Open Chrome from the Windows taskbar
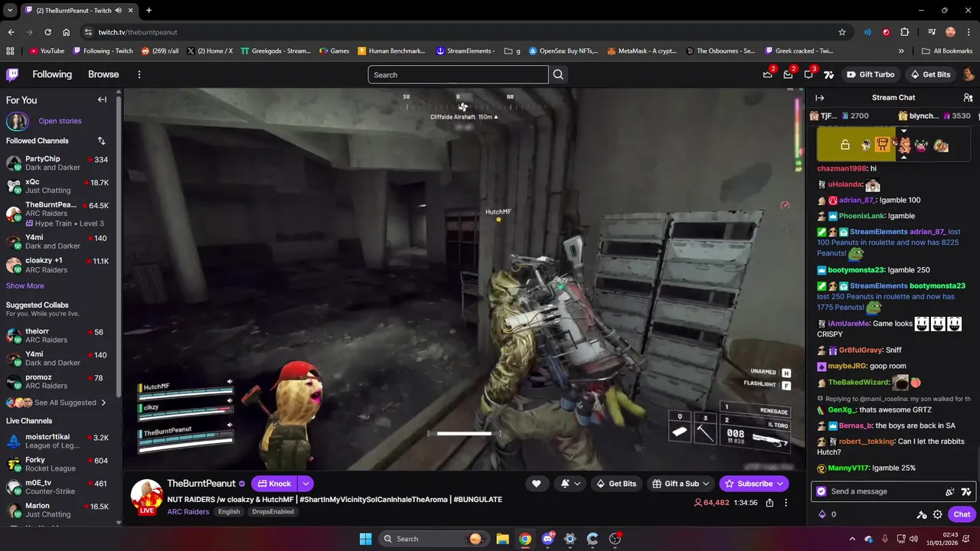980x551 pixels. point(524,539)
